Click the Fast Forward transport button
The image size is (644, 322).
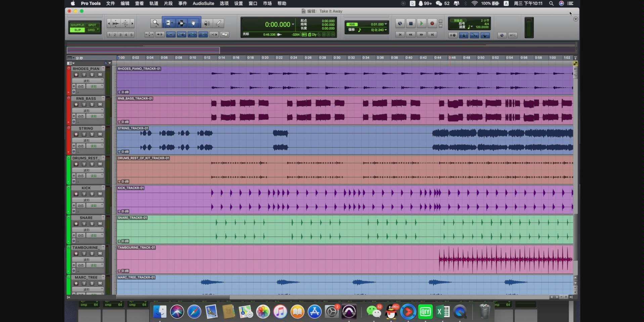(421, 35)
